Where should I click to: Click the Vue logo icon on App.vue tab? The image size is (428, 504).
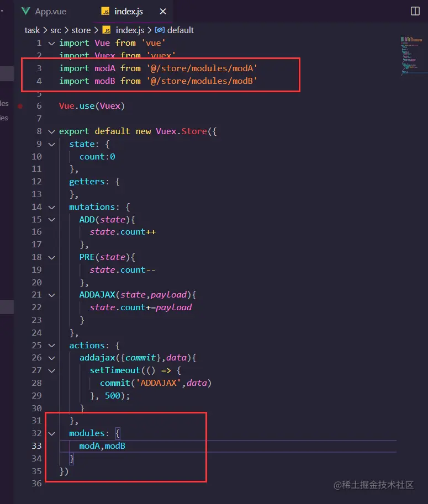[x=26, y=11]
